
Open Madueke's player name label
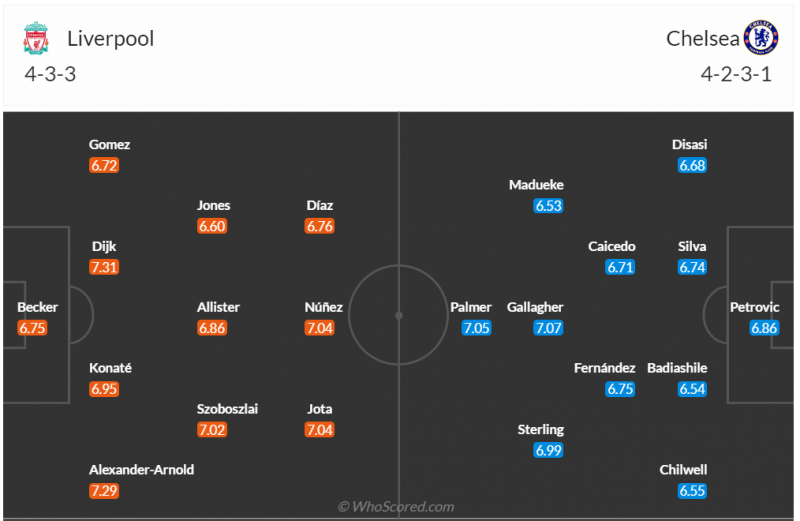536,185
